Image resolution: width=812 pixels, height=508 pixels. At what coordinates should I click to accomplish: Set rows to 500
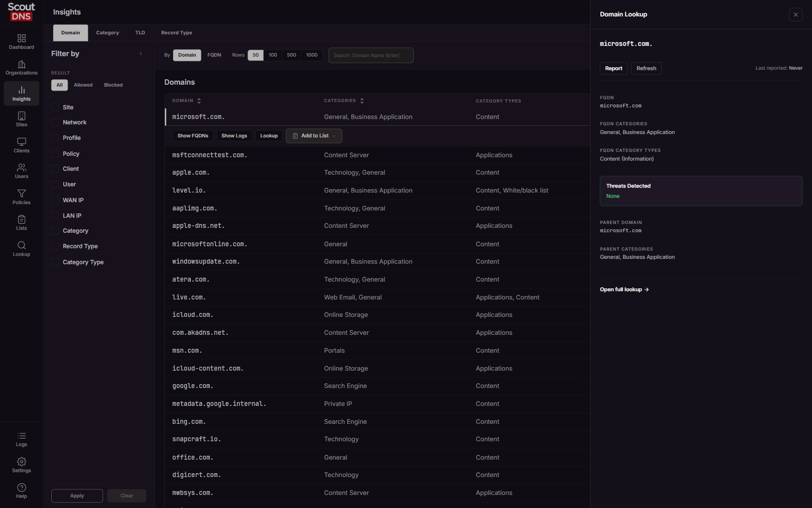pyautogui.click(x=291, y=55)
